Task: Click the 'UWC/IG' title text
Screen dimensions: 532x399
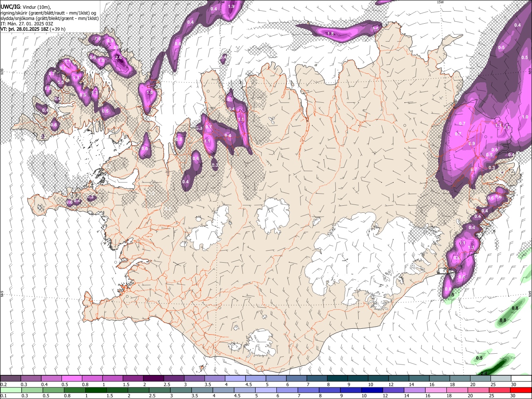Action: pos(10,7)
